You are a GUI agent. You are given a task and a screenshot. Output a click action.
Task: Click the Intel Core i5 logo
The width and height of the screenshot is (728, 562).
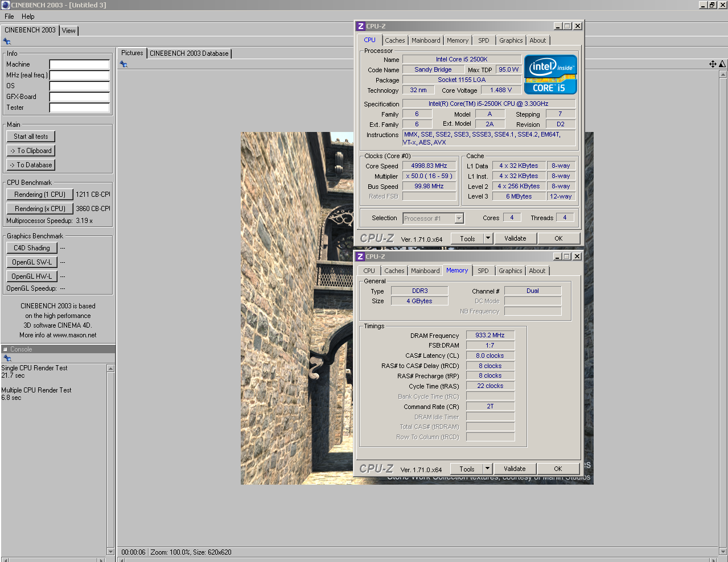coord(550,75)
